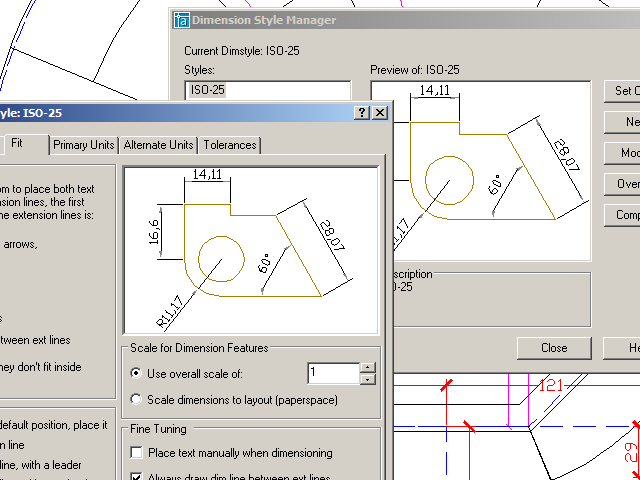Decrease overall scale with the down arrow
Screen dimensions: 640x480
click(368, 380)
